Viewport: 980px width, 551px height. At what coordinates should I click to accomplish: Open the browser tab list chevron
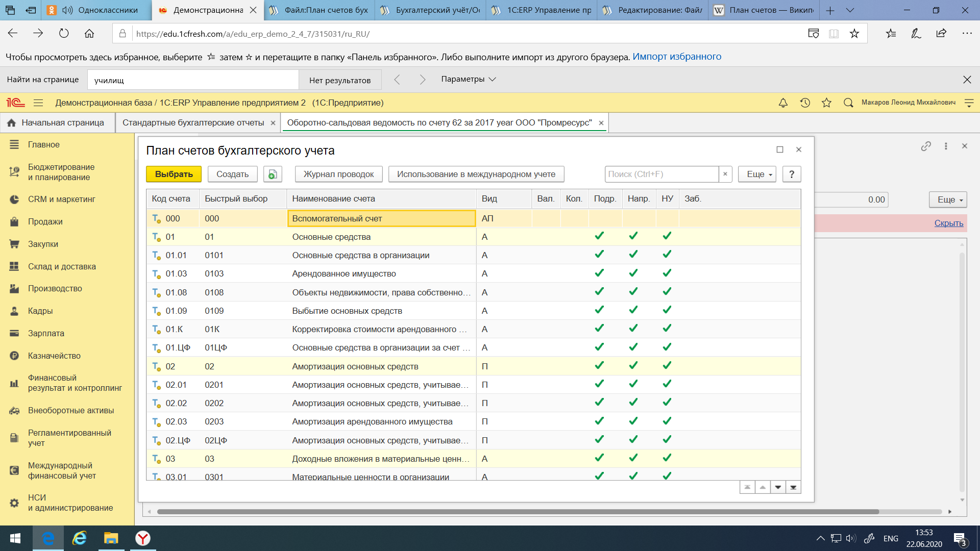coord(850,10)
